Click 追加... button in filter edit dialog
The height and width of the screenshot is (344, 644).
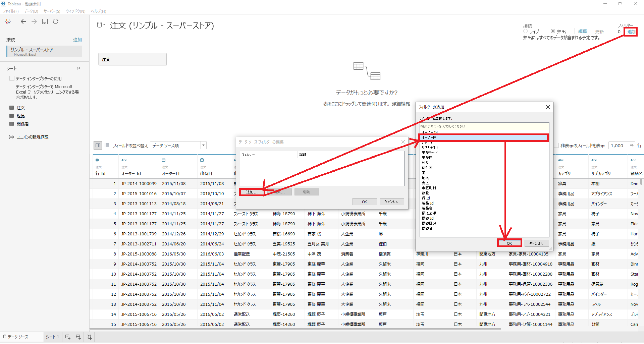pyautogui.click(x=252, y=192)
